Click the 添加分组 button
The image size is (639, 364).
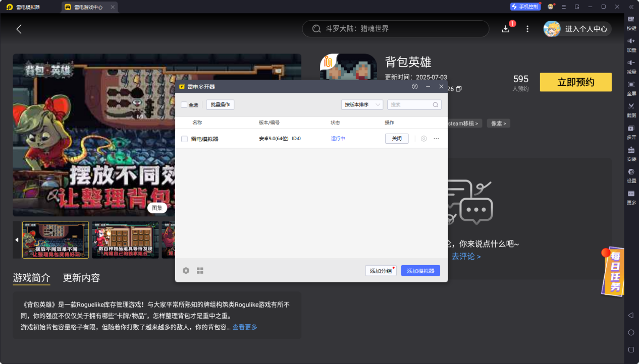381,271
